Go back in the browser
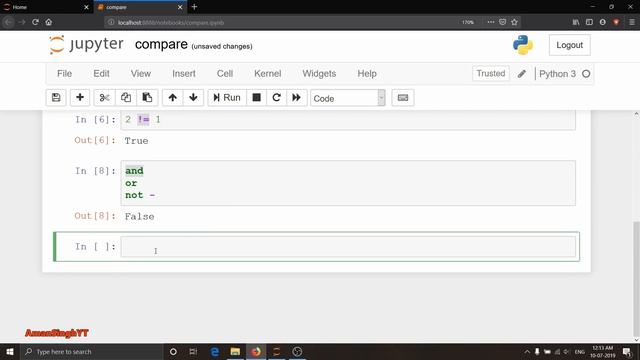 (x=8, y=22)
